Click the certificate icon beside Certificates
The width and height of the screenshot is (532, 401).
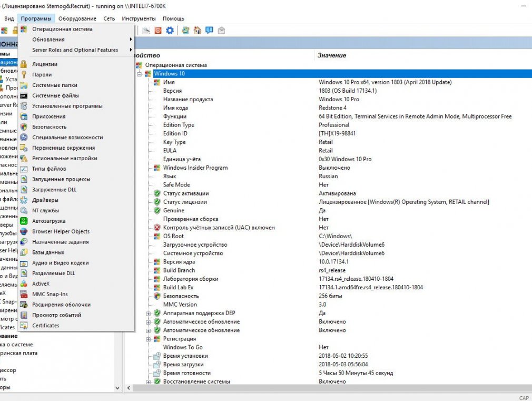[x=24, y=326]
